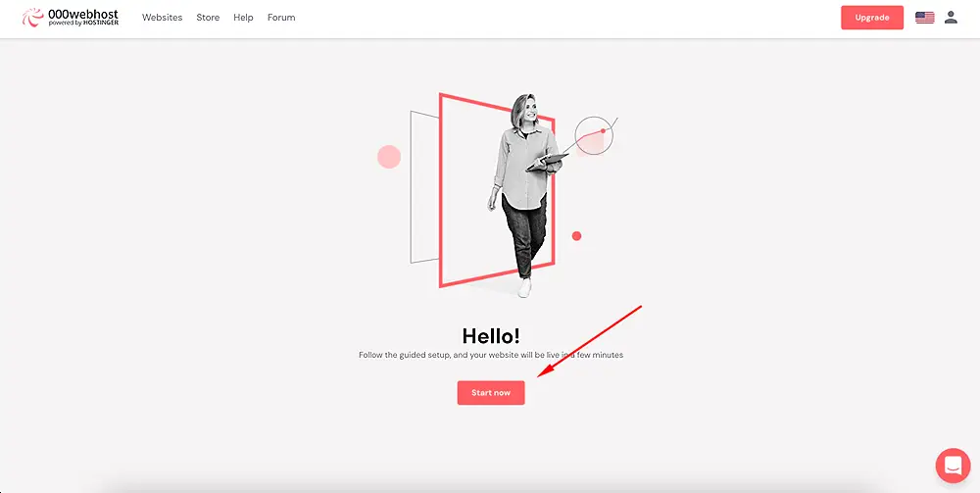The height and width of the screenshot is (493, 980).
Task: Click the Hello! heading
Action: coord(491,336)
